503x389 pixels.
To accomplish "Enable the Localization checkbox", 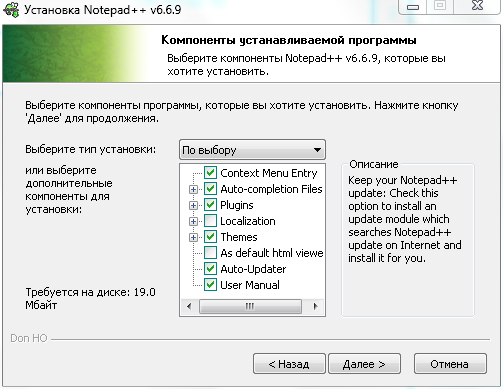I will [x=210, y=221].
